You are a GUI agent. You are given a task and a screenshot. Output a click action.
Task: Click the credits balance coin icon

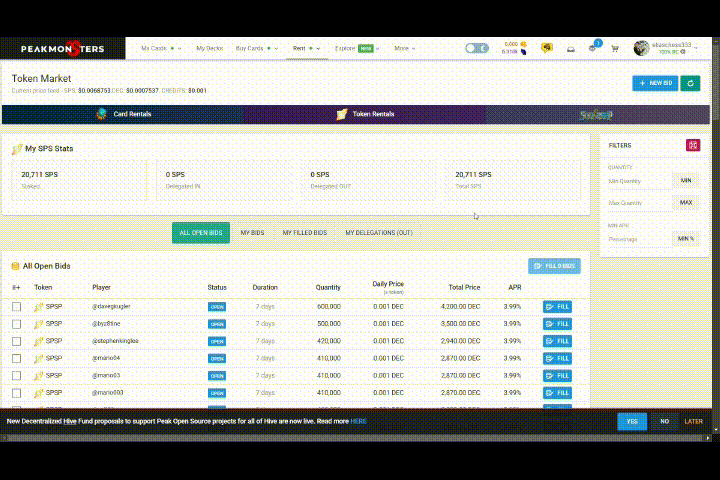point(523,44)
